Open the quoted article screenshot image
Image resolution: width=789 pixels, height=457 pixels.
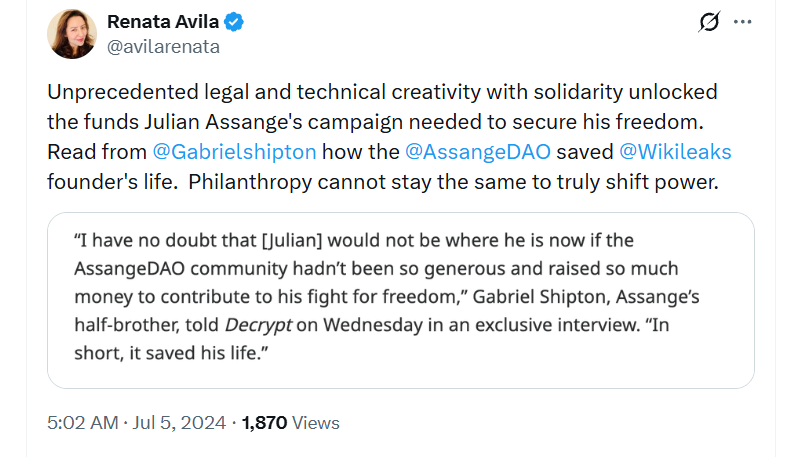coord(400,300)
